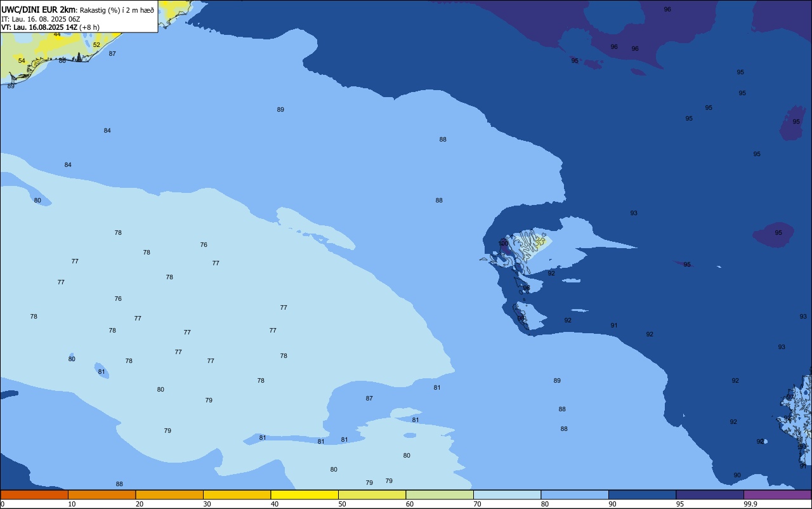Choose the pale green 60–70 legend segment
This screenshot has width=812, height=509.
pos(440,494)
